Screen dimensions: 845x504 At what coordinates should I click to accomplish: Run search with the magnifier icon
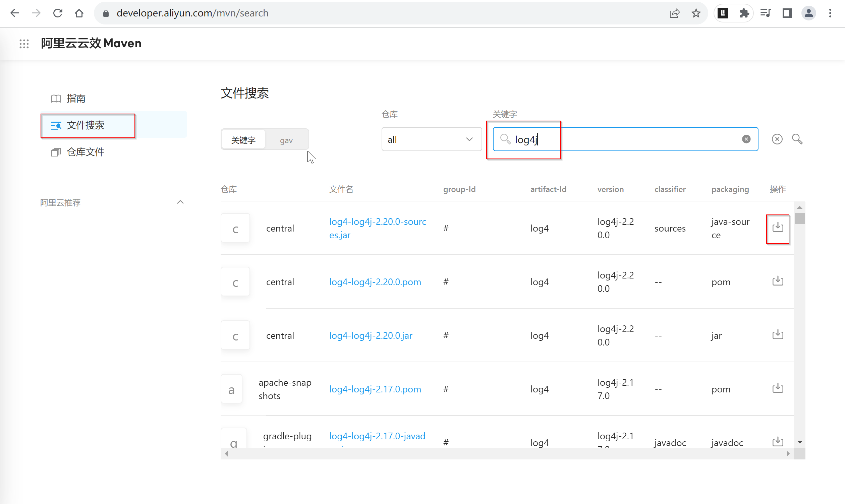pos(797,139)
